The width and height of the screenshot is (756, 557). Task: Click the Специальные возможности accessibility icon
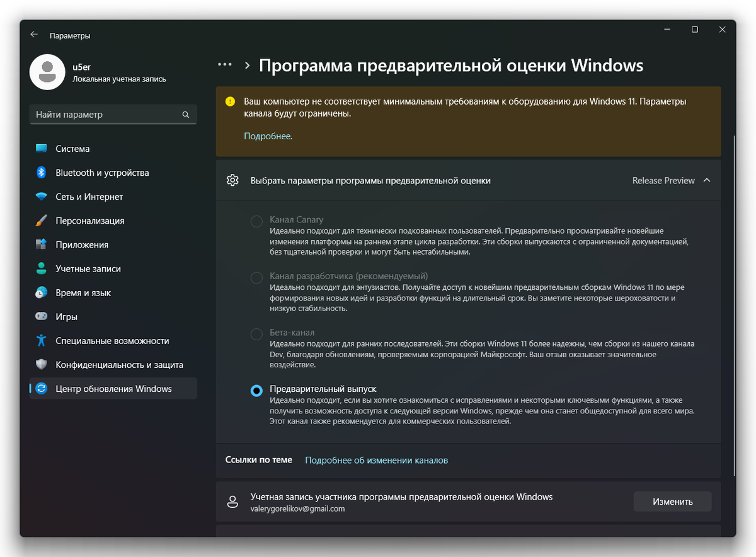pos(42,340)
